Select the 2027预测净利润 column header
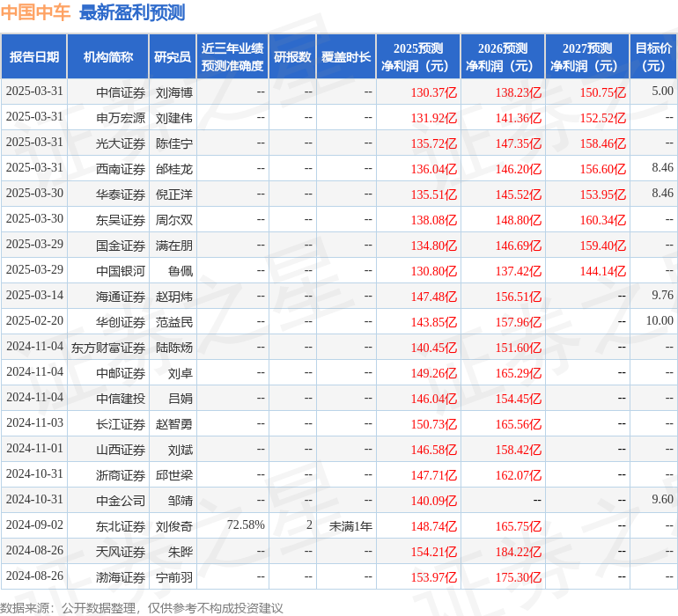This screenshot has height=616, width=678. (x=587, y=56)
